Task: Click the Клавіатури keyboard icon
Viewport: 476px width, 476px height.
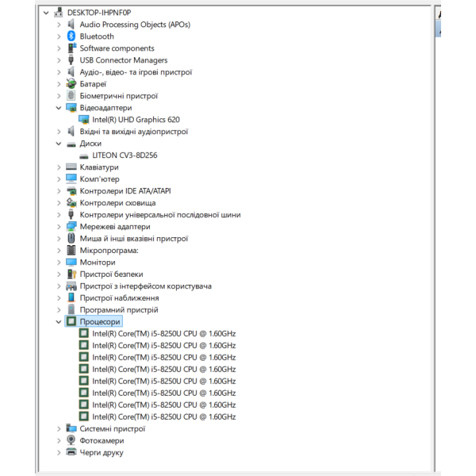Action: (x=71, y=167)
